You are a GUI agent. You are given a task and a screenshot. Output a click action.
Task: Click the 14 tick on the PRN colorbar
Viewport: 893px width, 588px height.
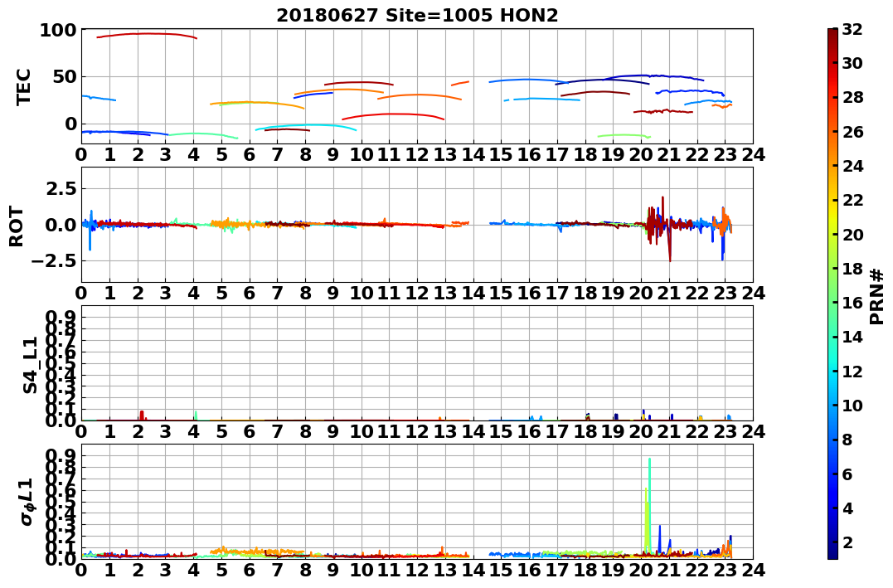pyautogui.click(x=852, y=337)
